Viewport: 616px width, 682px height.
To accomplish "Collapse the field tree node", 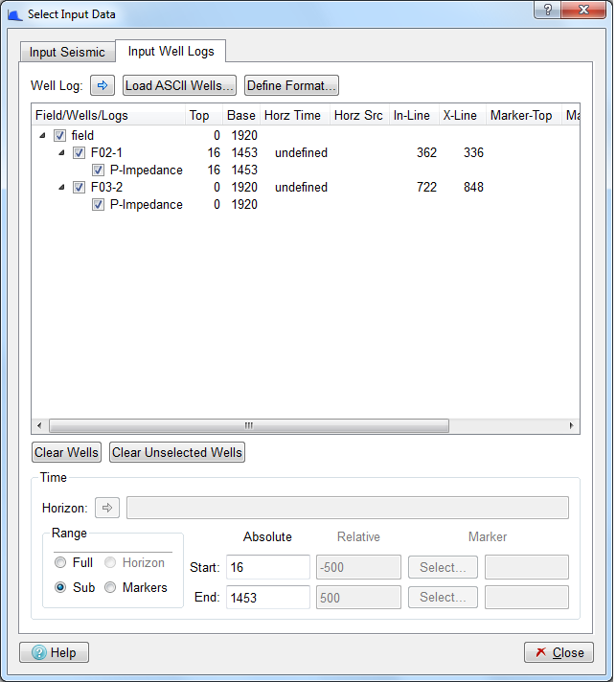I will (x=42, y=136).
